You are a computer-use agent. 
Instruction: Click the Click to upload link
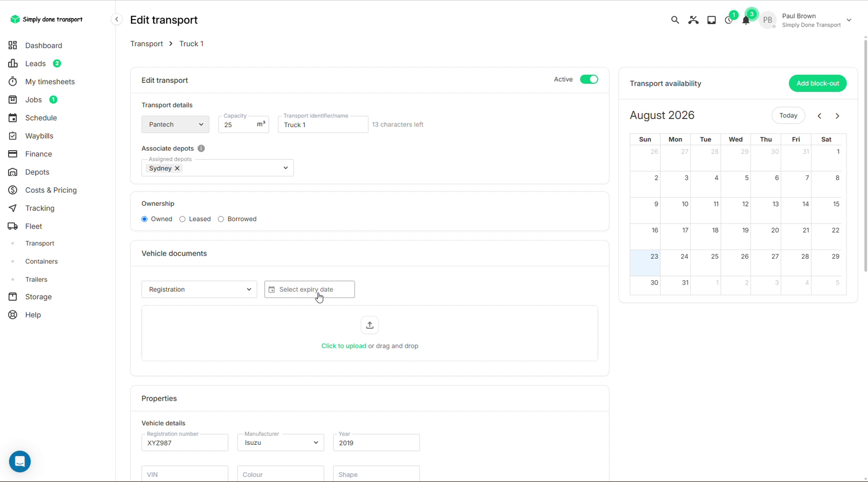coord(344,346)
